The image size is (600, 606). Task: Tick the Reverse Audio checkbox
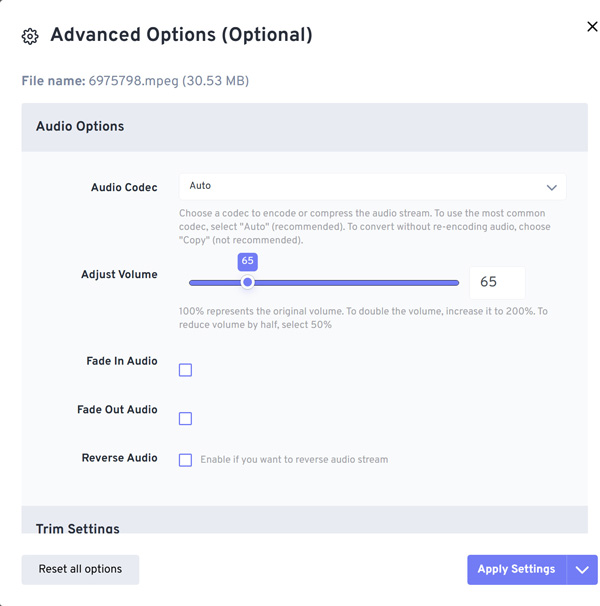[x=185, y=460]
